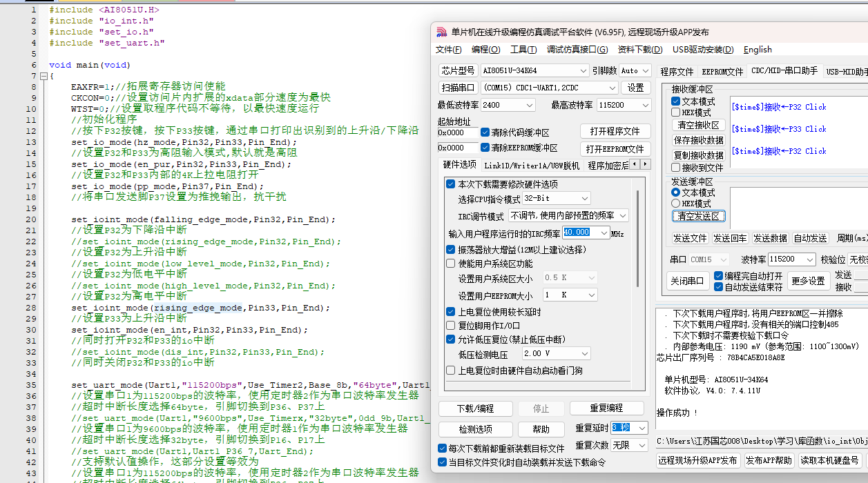This screenshot has height=483, width=868.
Task: Click 复制接收数据 button
Action: [698, 155]
